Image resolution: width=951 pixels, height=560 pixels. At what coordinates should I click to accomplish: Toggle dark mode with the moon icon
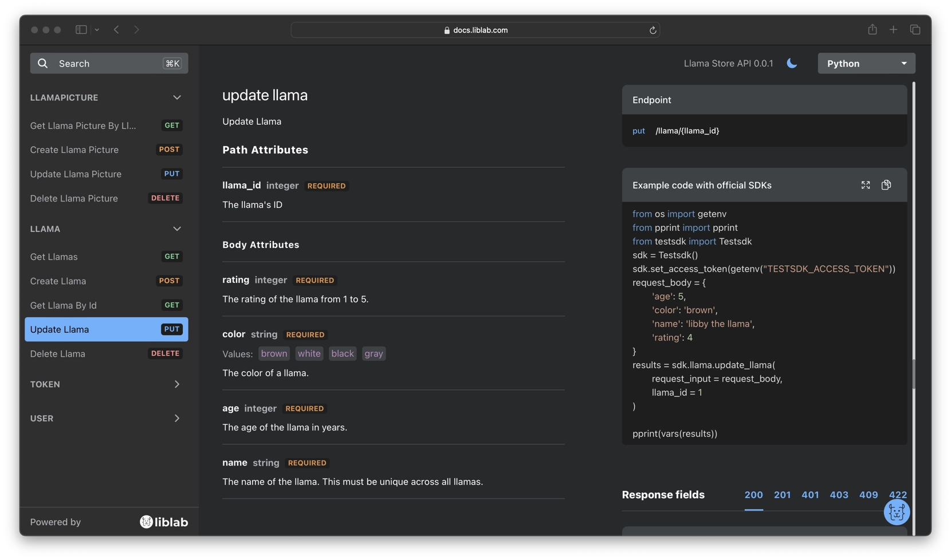click(791, 63)
